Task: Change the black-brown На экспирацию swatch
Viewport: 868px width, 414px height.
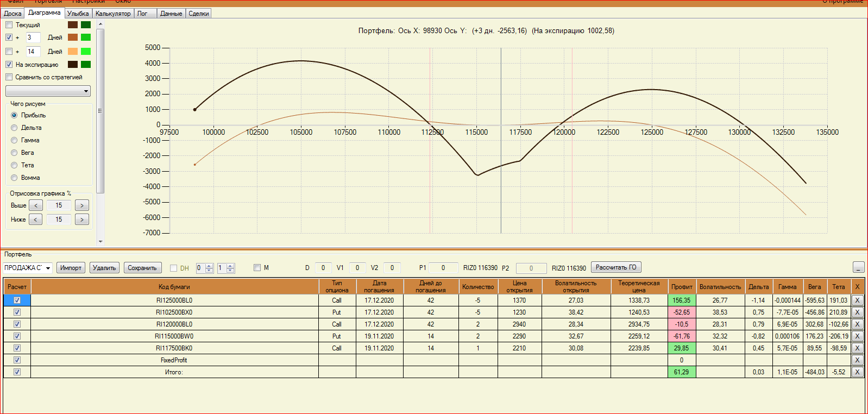Action: coord(73,65)
